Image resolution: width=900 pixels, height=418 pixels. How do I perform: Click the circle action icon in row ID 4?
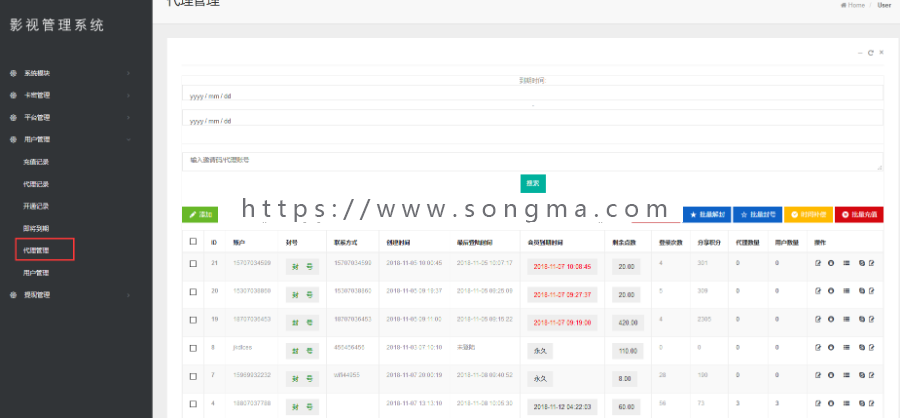[831, 404]
